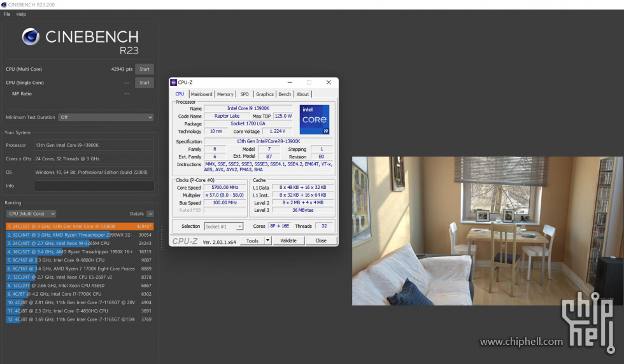Image resolution: width=624 pixels, height=364 pixels.
Task: Switch to the Graphics tab in CPU-Z
Action: (x=265, y=94)
